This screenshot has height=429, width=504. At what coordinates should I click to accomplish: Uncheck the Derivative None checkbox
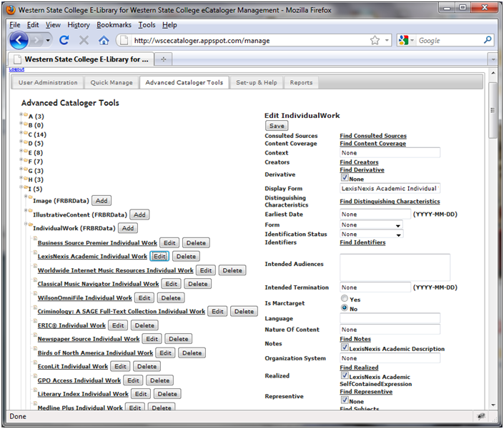tap(345, 178)
